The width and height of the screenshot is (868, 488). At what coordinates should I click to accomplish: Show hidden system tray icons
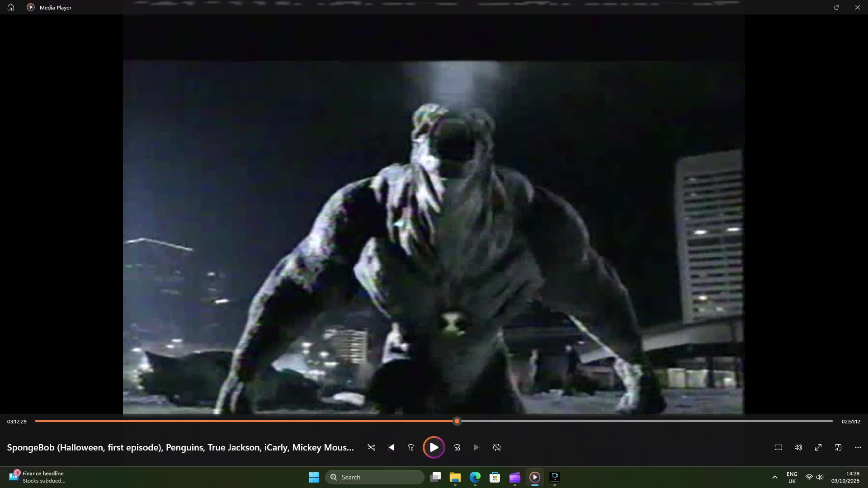pyautogui.click(x=774, y=477)
